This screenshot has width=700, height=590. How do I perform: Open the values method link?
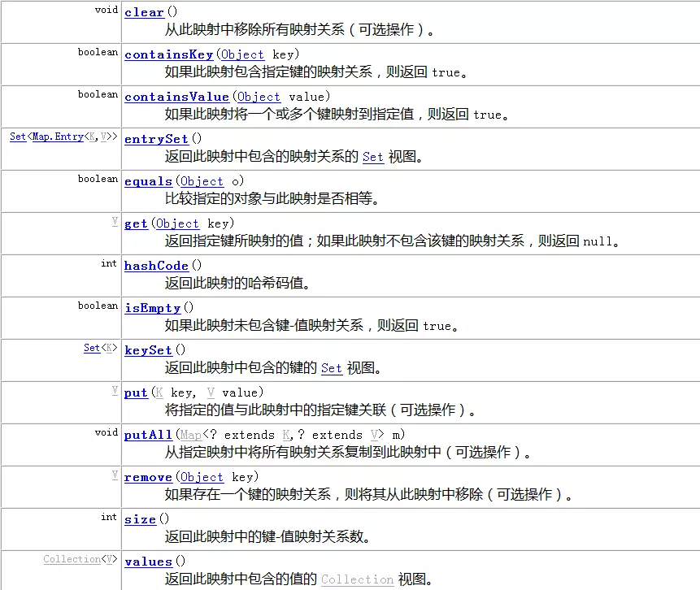tap(148, 562)
